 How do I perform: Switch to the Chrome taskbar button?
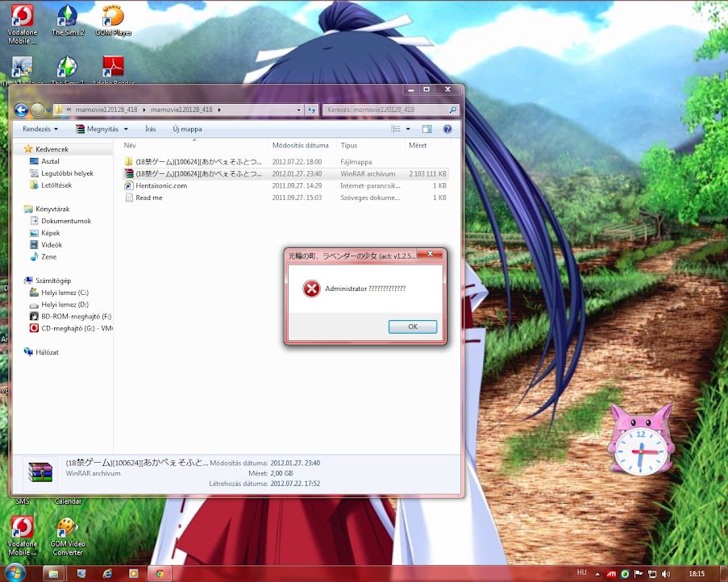click(160, 574)
